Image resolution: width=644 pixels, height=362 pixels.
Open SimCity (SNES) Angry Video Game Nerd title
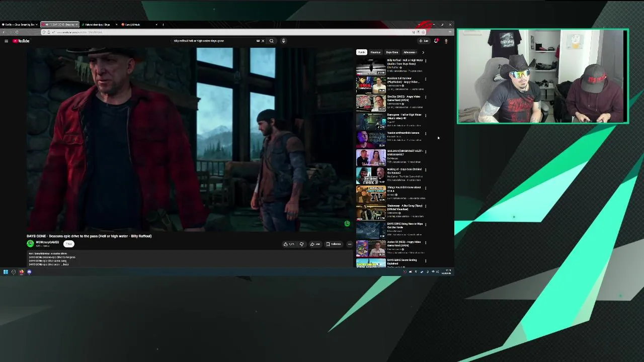(404, 98)
